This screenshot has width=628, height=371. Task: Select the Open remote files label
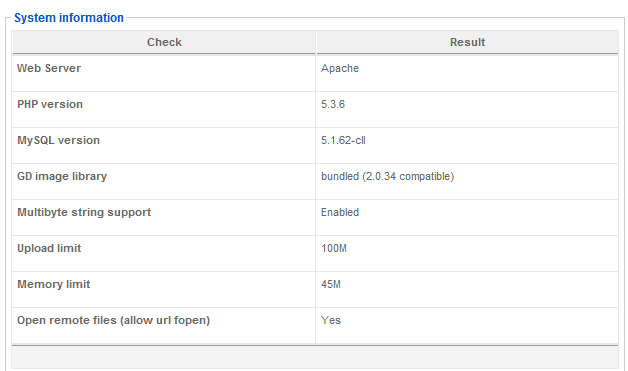tap(113, 321)
